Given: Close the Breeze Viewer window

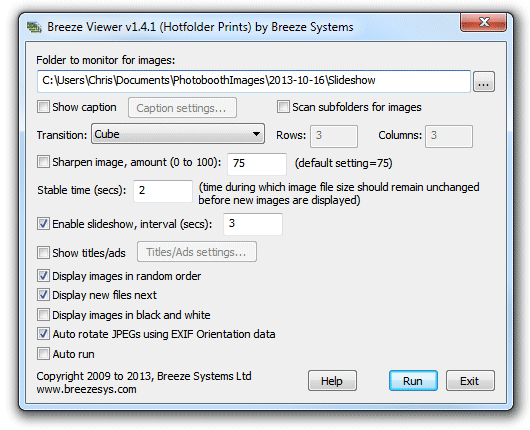Looking at the screenshot, I should coord(483,22).
